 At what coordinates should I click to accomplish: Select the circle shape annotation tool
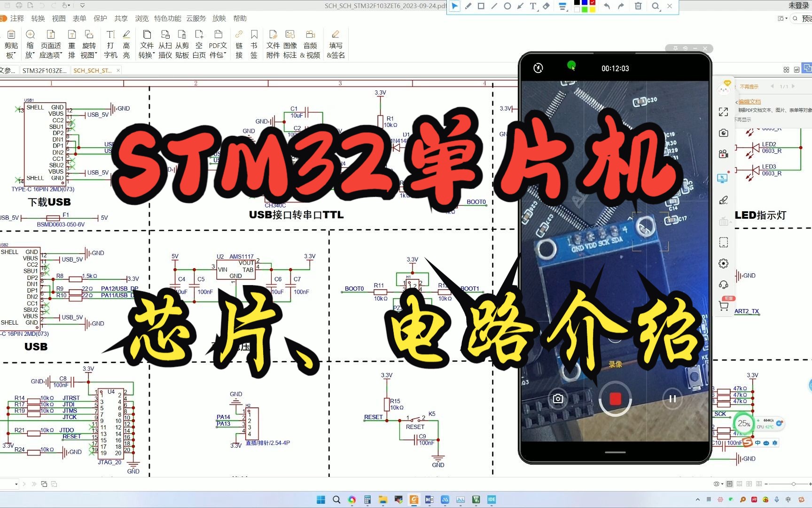(507, 6)
